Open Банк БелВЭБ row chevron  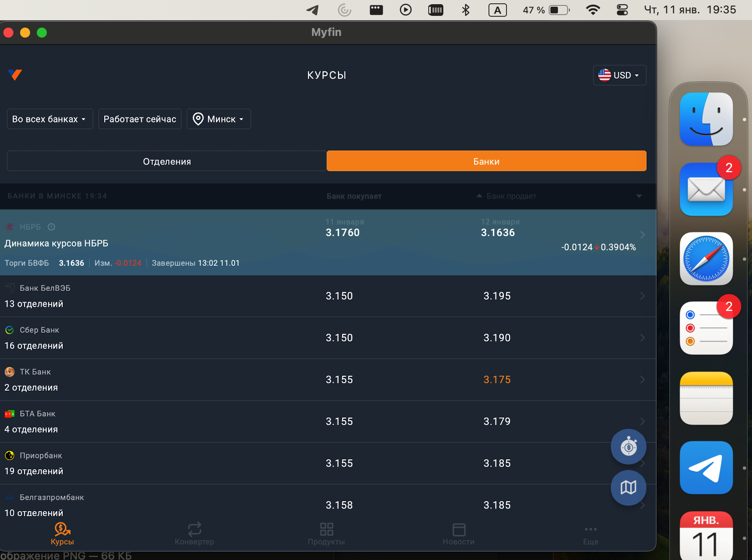(642, 296)
